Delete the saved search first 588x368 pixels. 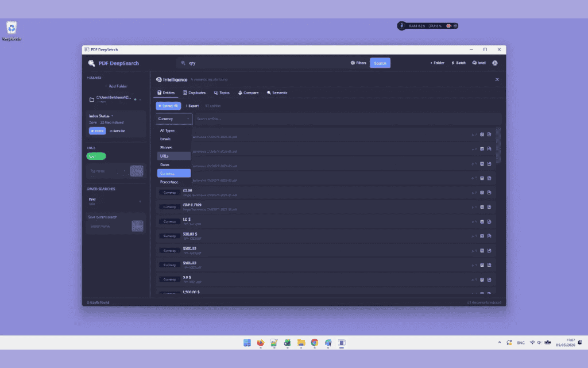pyautogui.click(x=140, y=201)
